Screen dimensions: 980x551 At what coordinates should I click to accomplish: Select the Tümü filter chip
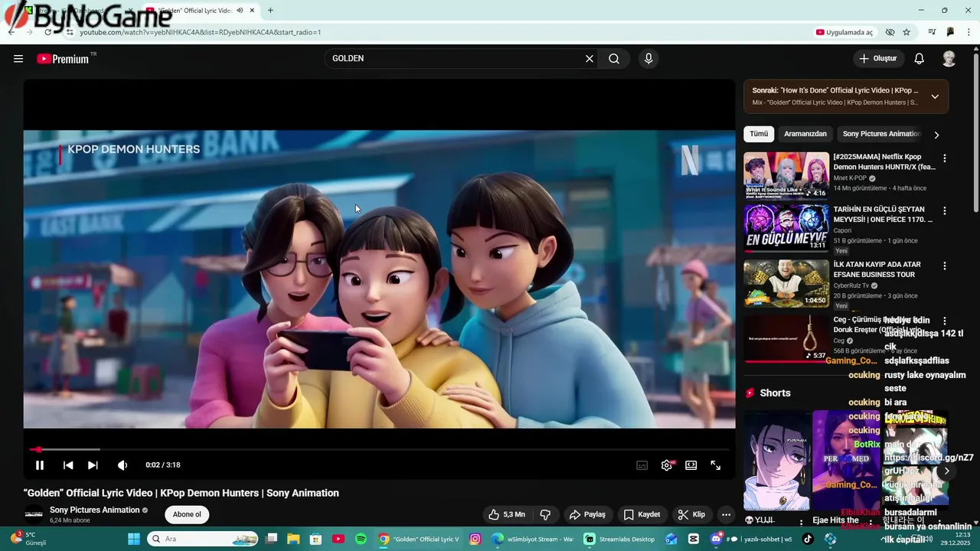pyautogui.click(x=759, y=134)
